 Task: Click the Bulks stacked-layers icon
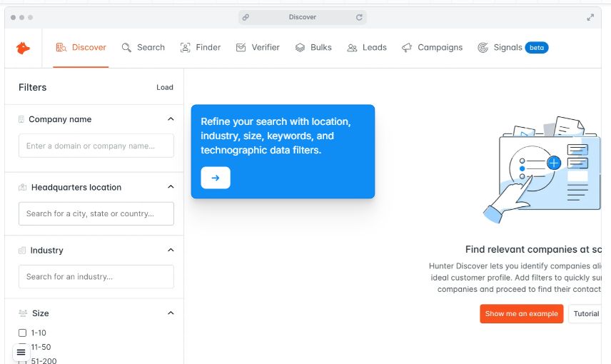point(300,48)
